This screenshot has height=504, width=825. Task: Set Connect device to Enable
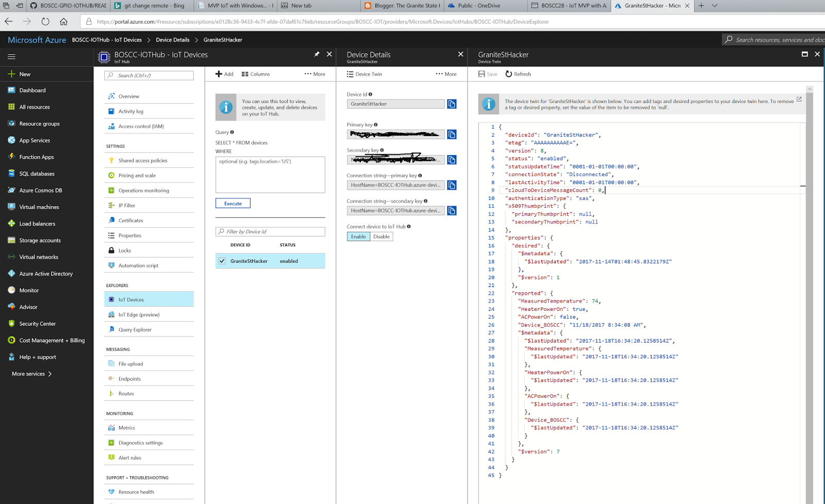(358, 237)
